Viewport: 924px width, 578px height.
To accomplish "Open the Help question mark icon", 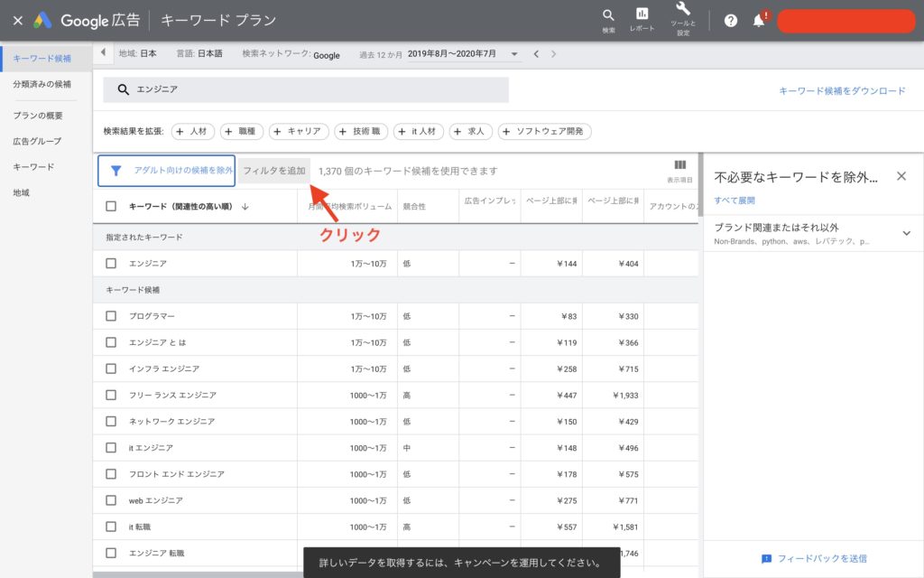I will click(731, 21).
